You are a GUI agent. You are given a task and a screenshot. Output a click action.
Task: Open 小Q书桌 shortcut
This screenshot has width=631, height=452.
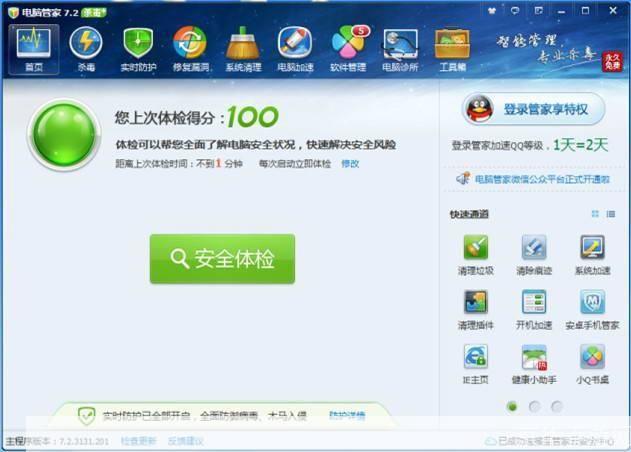[x=592, y=364]
